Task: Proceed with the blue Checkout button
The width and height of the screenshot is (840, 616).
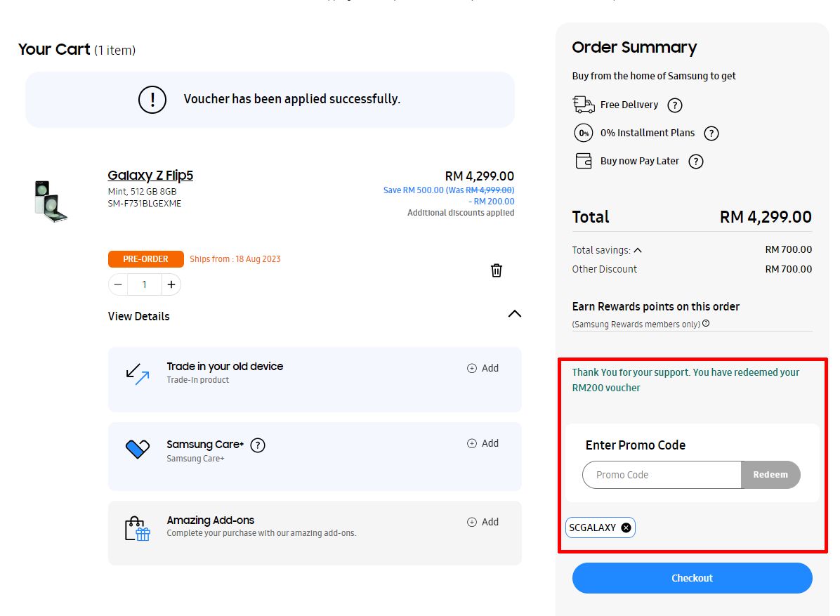Action: 692,578
